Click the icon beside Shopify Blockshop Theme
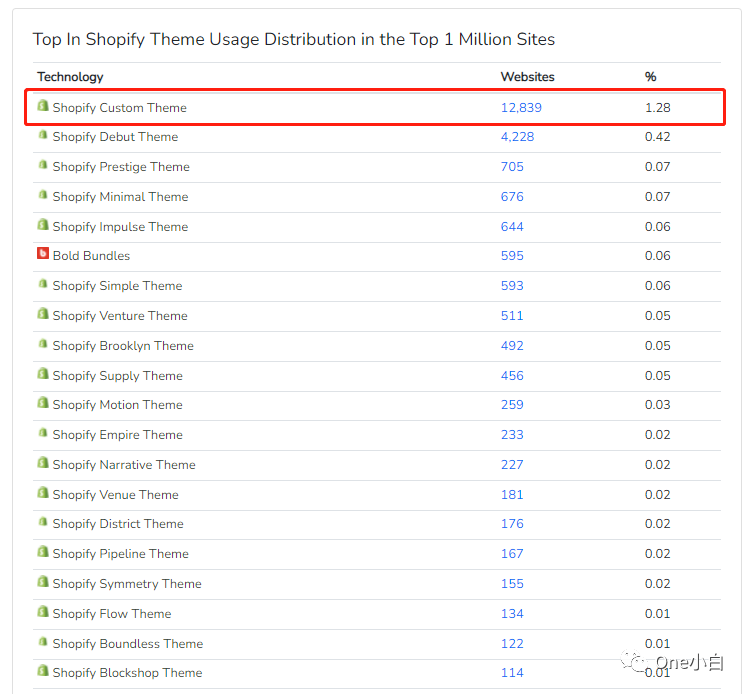 point(43,671)
